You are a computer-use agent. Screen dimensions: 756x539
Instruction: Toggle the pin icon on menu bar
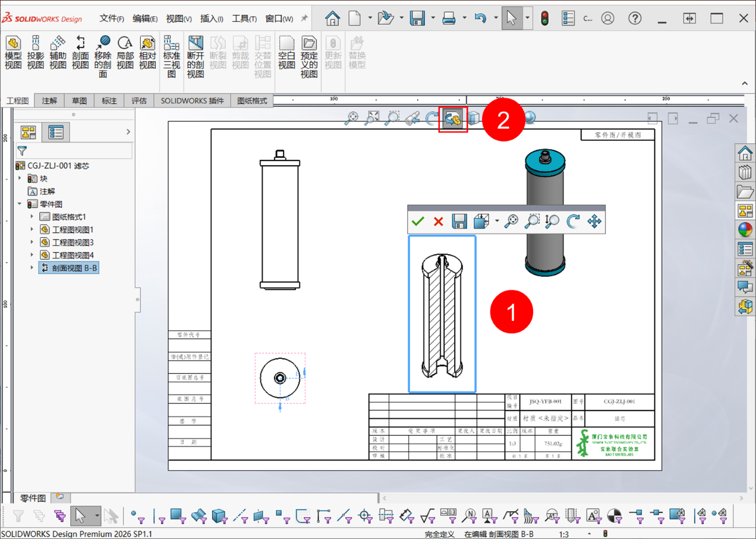(305, 18)
